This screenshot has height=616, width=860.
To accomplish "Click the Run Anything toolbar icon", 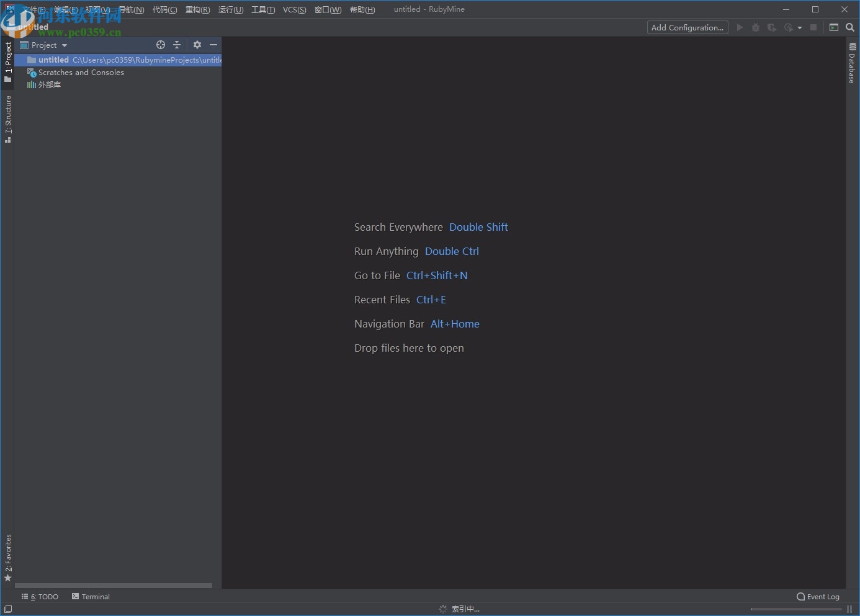I will tap(834, 27).
